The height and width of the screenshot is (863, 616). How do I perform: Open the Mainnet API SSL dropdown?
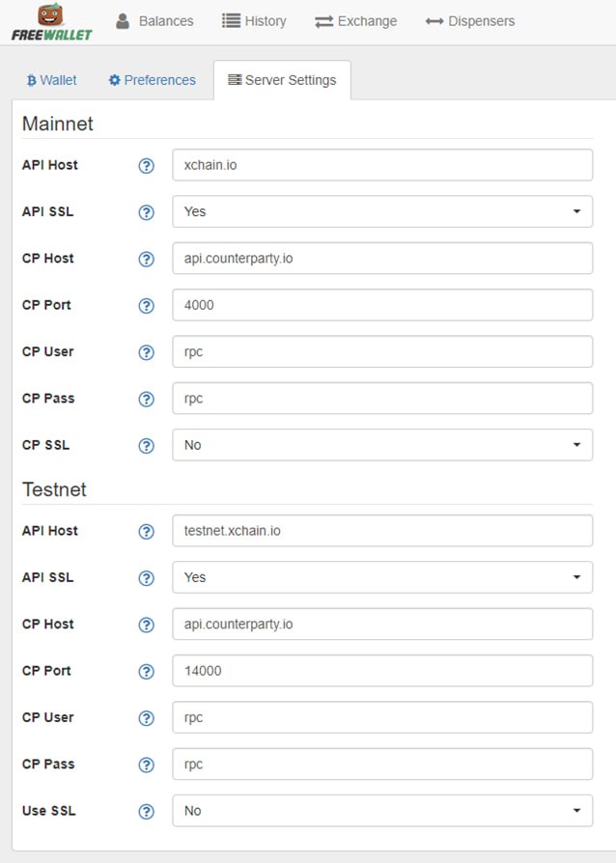(x=382, y=211)
